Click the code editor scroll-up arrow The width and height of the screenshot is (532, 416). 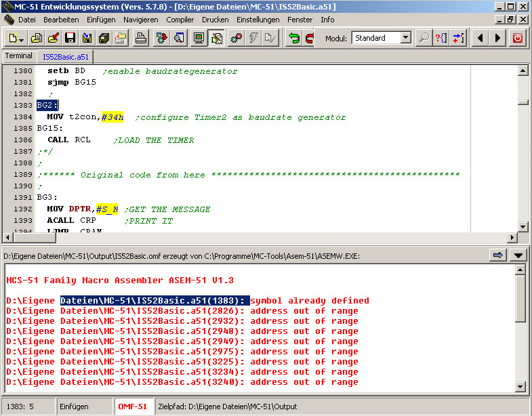point(523,70)
